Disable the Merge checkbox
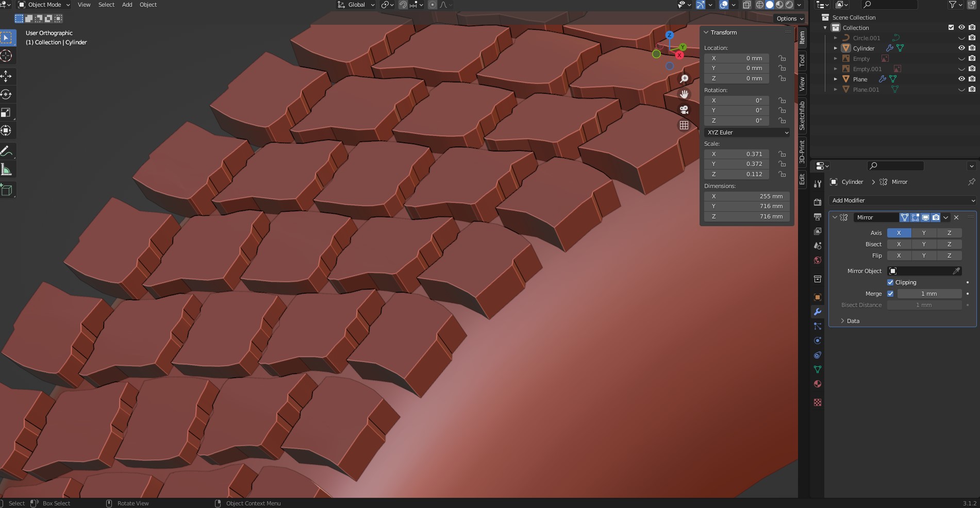This screenshot has width=980, height=508. pos(890,294)
